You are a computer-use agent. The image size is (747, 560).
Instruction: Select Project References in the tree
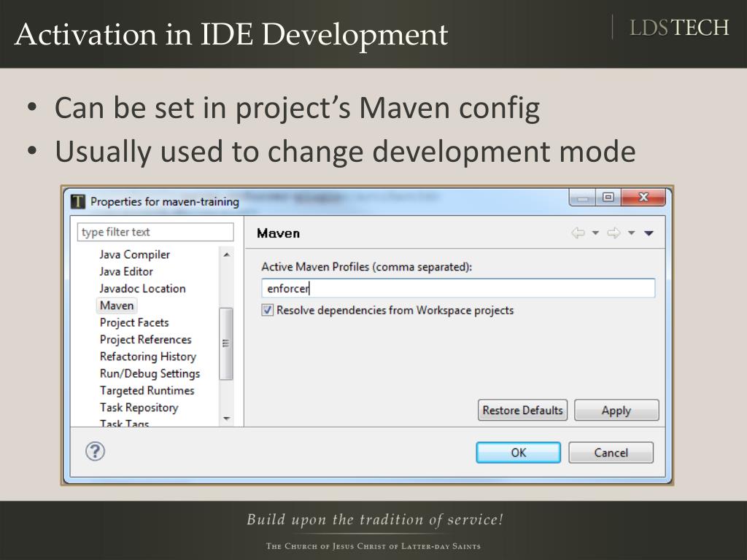[x=145, y=340]
